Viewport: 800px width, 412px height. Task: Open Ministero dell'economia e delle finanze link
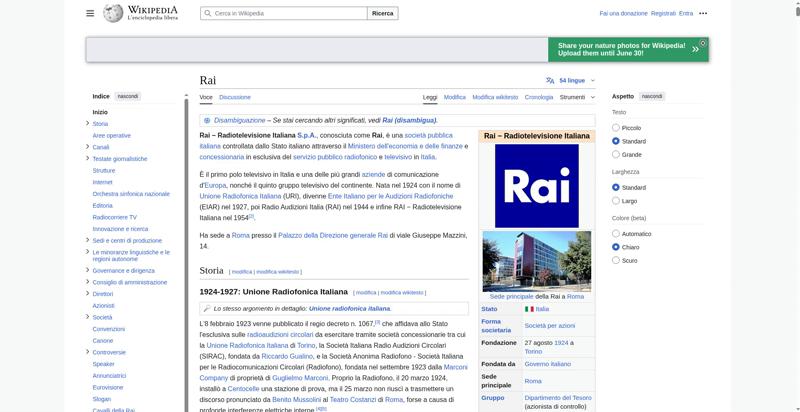pos(405,146)
